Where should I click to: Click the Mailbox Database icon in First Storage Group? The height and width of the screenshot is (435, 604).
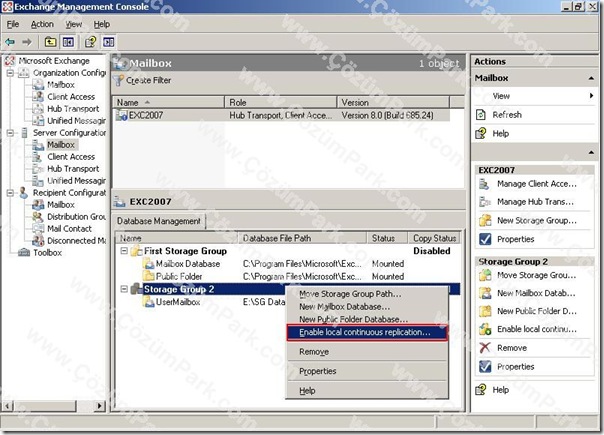click(149, 264)
